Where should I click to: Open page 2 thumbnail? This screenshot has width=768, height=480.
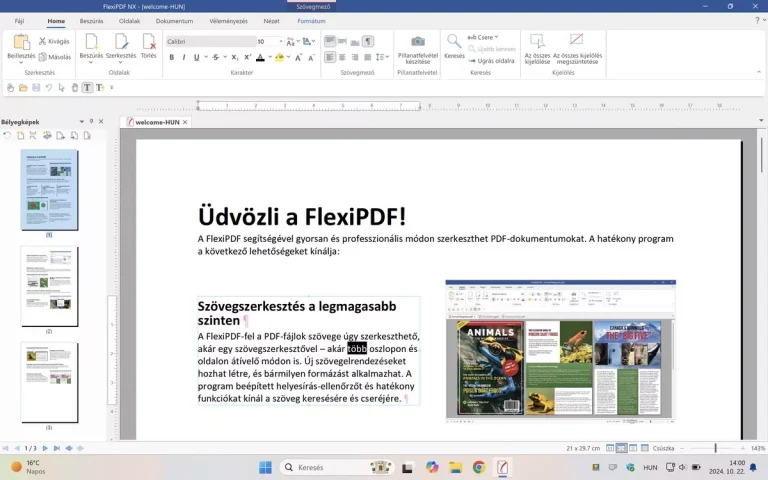49,286
